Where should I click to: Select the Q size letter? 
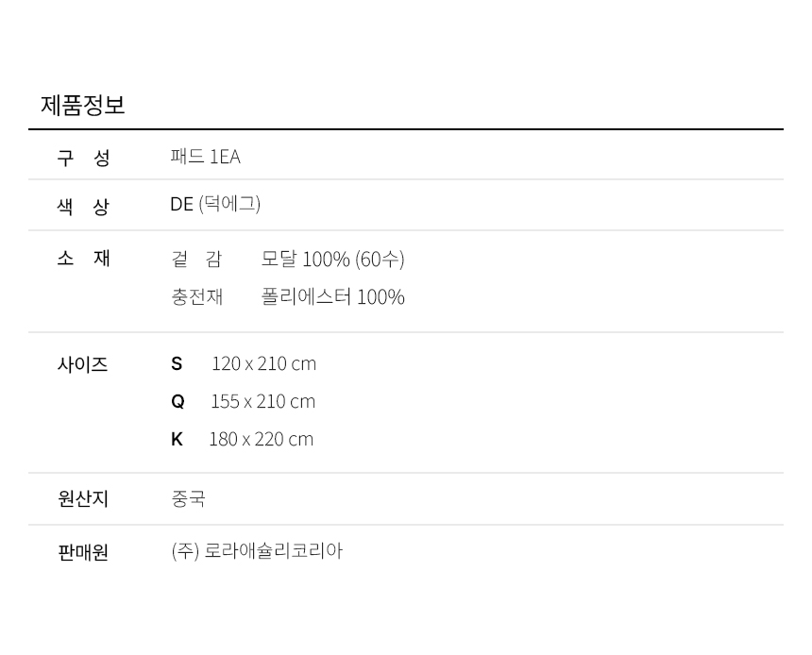(x=178, y=401)
